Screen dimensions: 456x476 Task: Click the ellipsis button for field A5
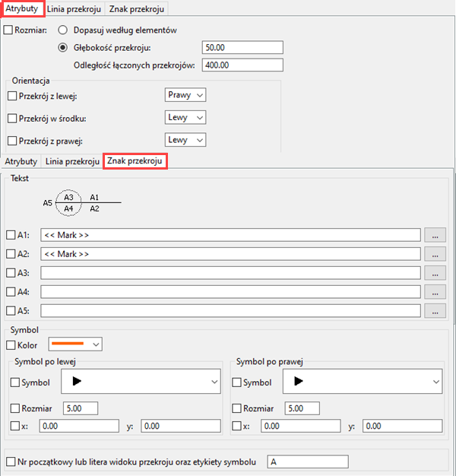435,311
